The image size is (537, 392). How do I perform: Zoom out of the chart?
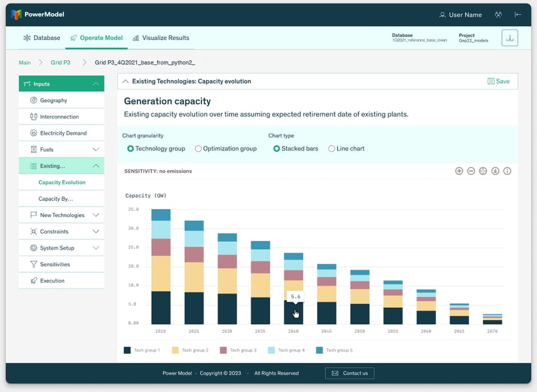(x=471, y=171)
